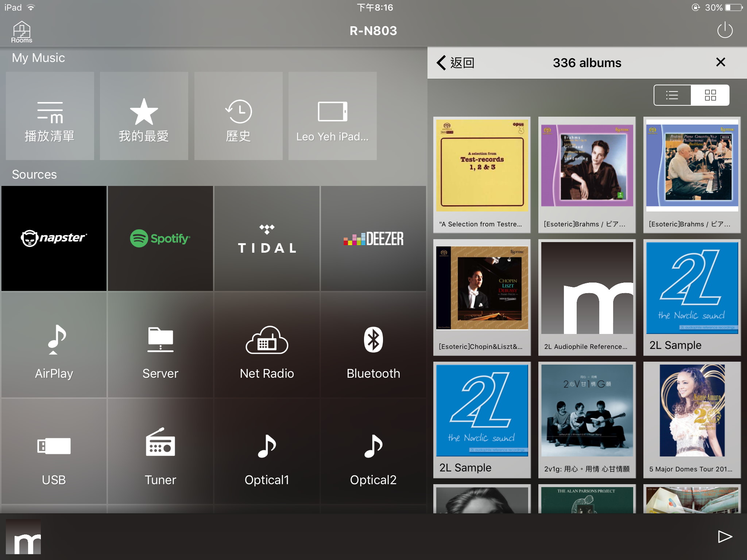Open the Rooms selector
Image resolution: width=747 pixels, height=560 pixels.
coord(22,32)
